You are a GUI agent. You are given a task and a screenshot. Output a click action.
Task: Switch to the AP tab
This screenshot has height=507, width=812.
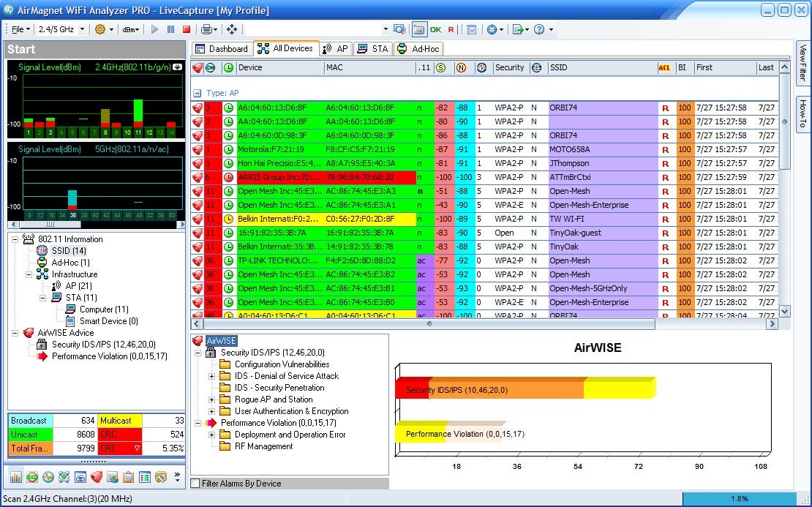[x=335, y=49]
